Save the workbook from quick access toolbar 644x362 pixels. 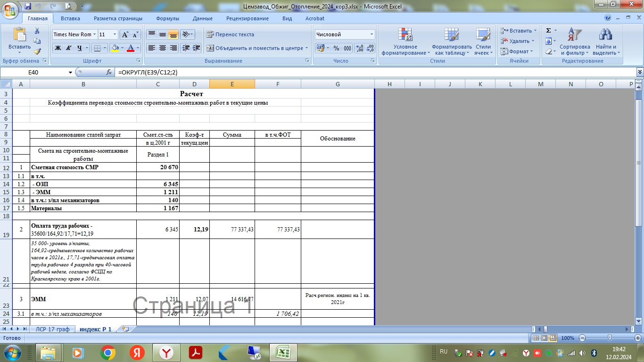pyautogui.click(x=28, y=6)
